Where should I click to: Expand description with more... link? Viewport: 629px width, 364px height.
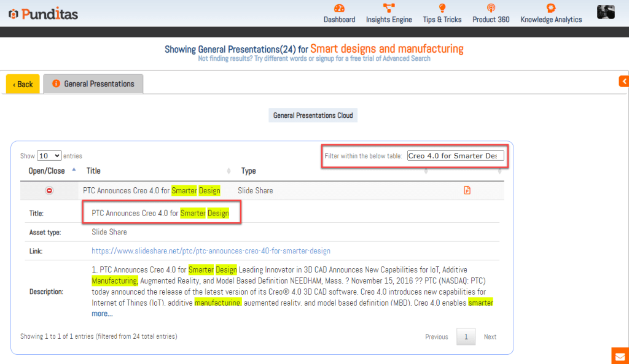(102, 314)
